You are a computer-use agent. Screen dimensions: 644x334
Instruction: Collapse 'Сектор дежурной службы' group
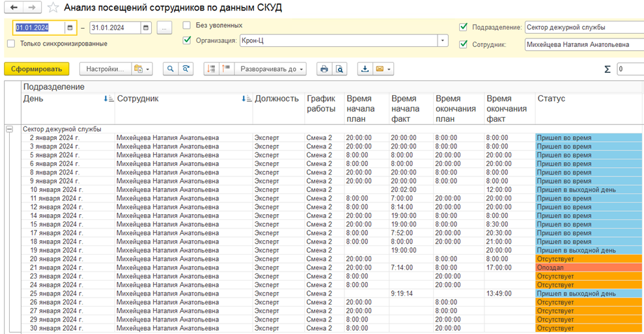tap(10, 129)
